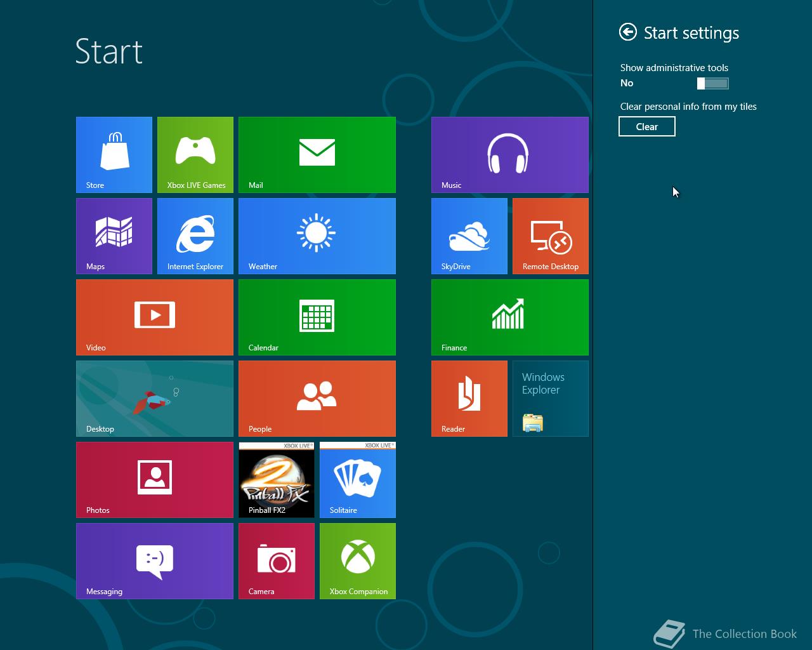Open the People tile

pos(317,399)
